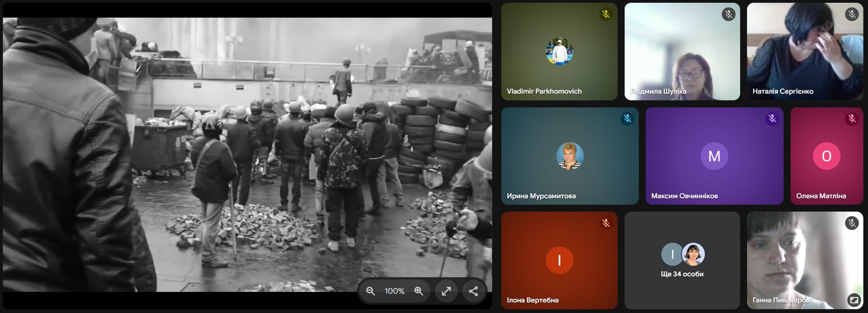Click muted mic icon on Vladimir Parkhomovich tile

(606, 14)
